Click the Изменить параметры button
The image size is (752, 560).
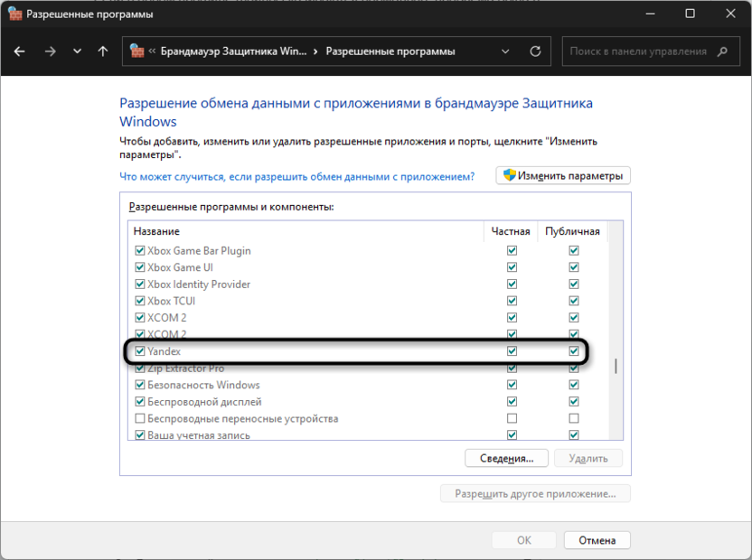[x=563, y=175]
